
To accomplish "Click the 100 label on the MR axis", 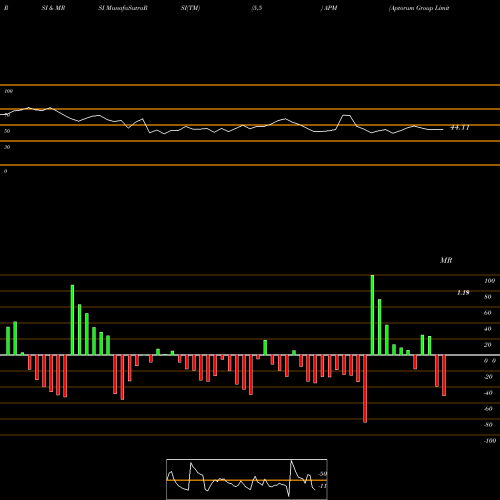I will [489, 281].
